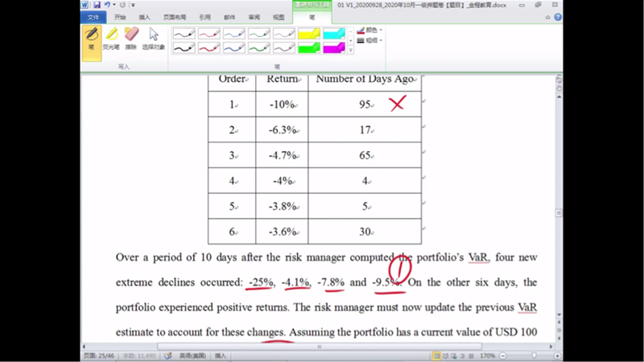The height and width of the screenshot is (362, 644).
Task: Open the pen Thickness (粗细) dropdown
Action: click(369, 40)
